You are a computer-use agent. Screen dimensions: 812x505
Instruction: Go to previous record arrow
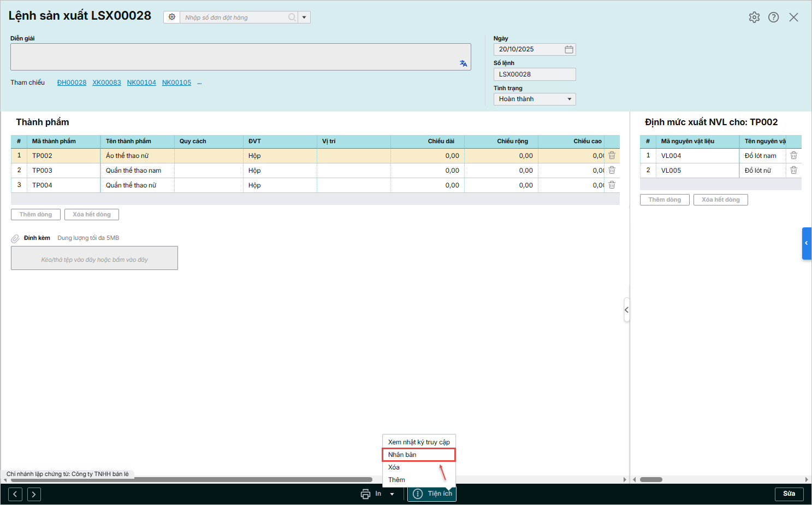tap(15, 494)
